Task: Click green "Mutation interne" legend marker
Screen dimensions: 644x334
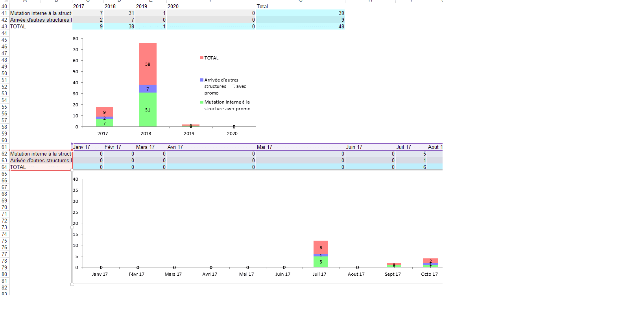Action: coord(202,102)
